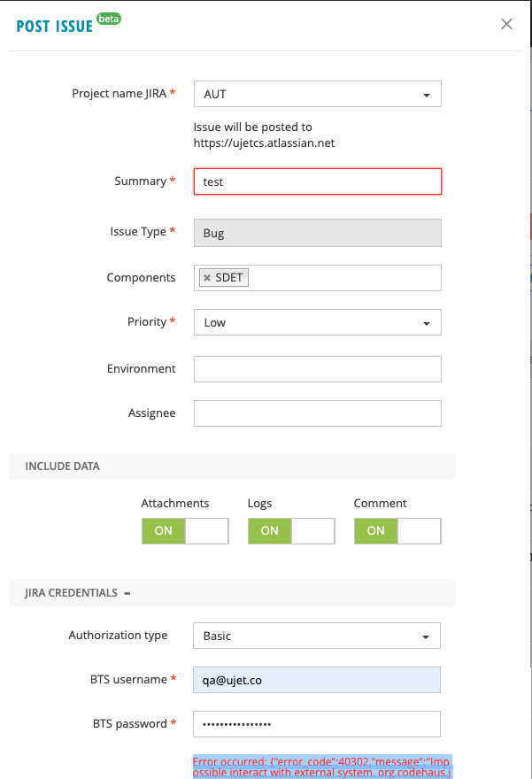This screenshot has width=532, height=779.
Task: Click the BTS username field
Action: pyautogui.click(x=316, y=680)
